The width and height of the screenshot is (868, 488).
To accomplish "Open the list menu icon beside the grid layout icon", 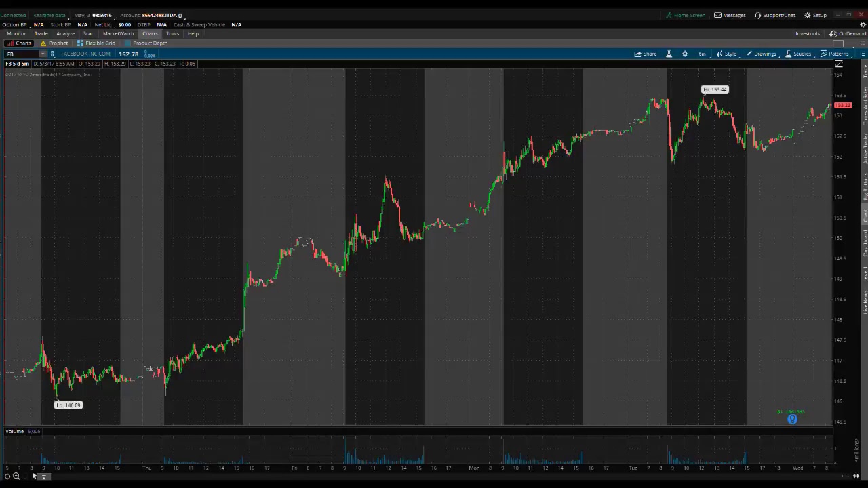I will 863,43.
